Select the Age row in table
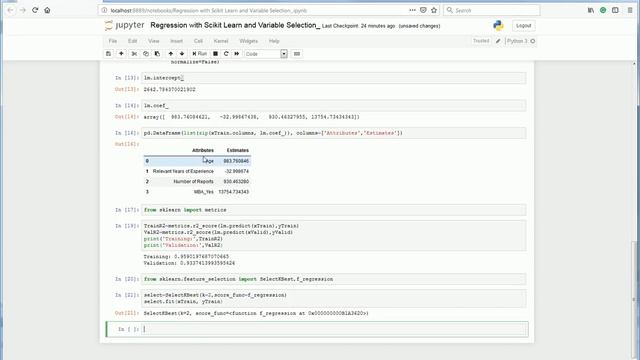Viewport: 640px width, 360px height. [x=197, y=161]
